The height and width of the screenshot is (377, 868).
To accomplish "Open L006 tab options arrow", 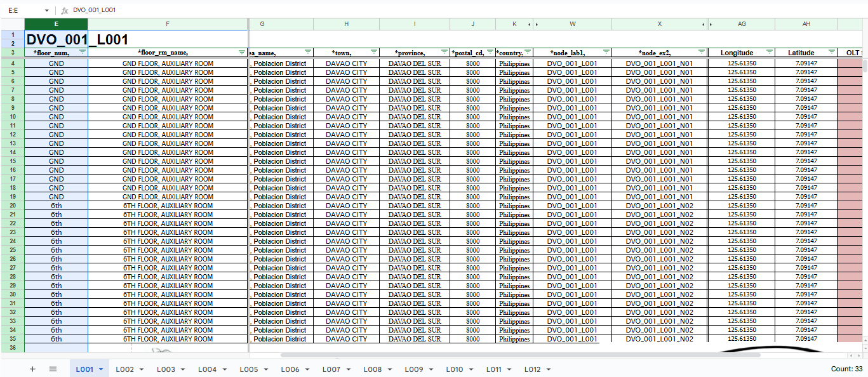I will [306, 369].
